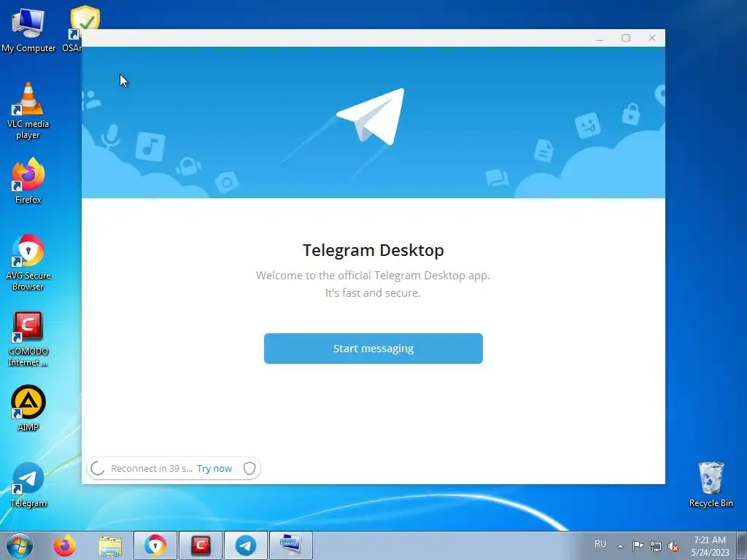Select the Recycle Bin desktop icon
This screenshot has height=560, width=747.
pyautogui.click(x=711, y=484)
